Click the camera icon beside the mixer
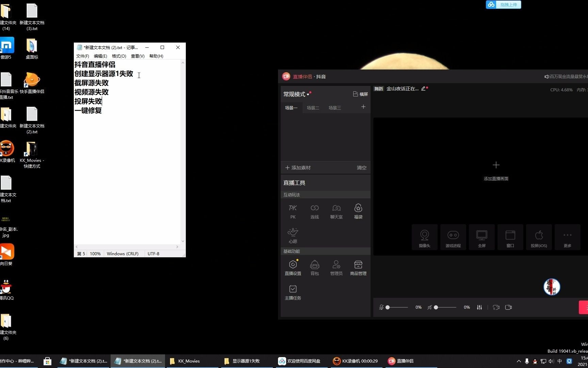The width and height of the screenshot is (588, 368). pyautogui.click(x=496, y=307)
